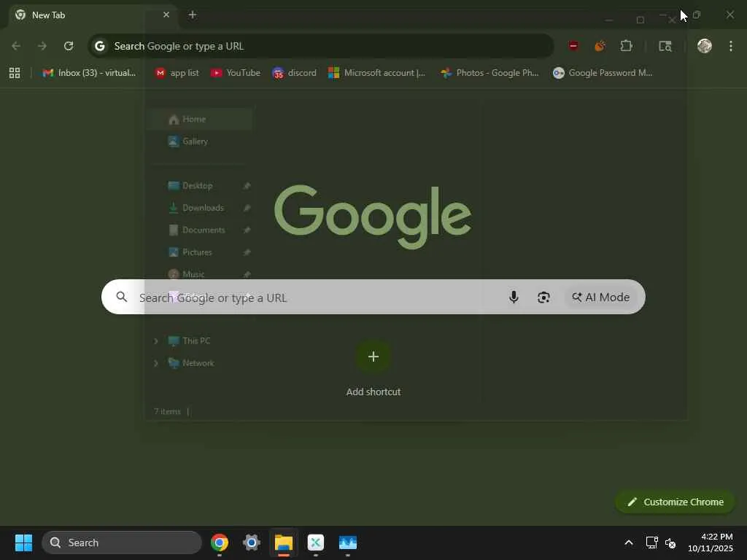Viewport: 747px width, 560px height.
Task: Click the taskbar Search box
Action: (x=122, y=542)
